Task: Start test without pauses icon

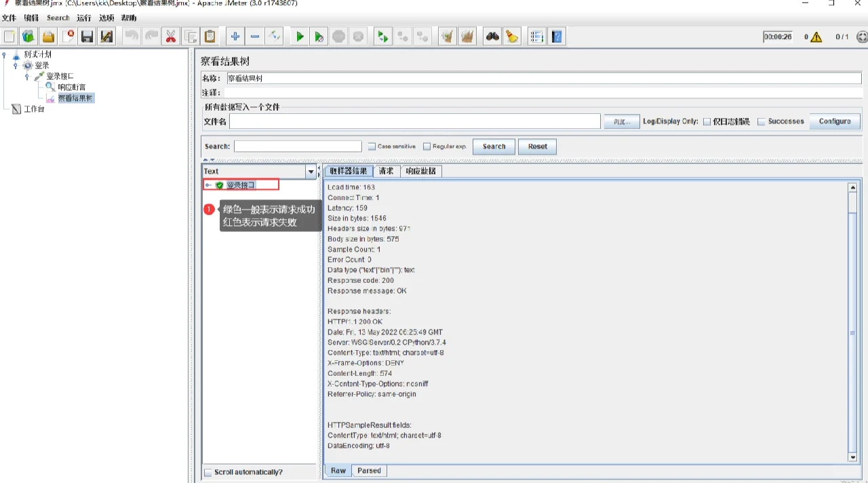Action: (319, 37)
